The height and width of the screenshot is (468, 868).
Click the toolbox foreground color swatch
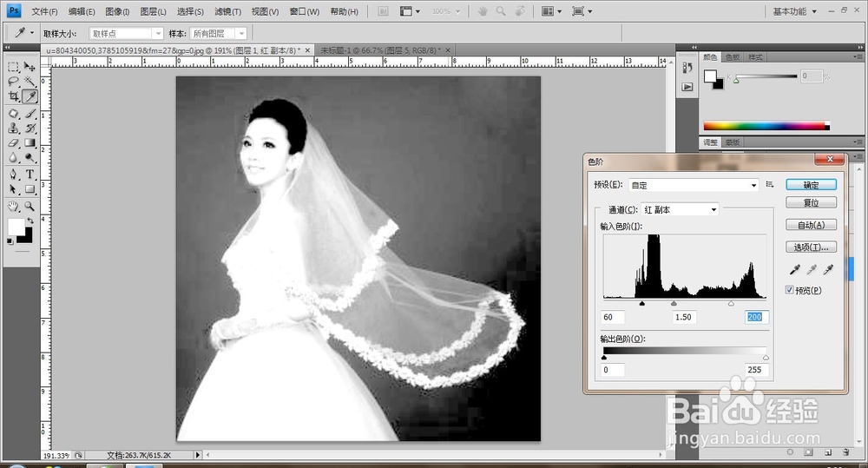pos(16,226)
